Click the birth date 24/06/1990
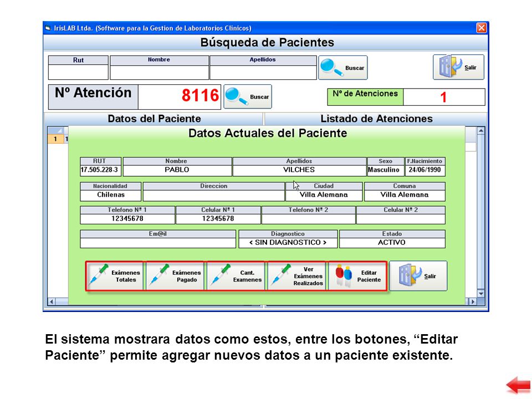This screenshot has width=532, height=399. [x=425, y=170]
